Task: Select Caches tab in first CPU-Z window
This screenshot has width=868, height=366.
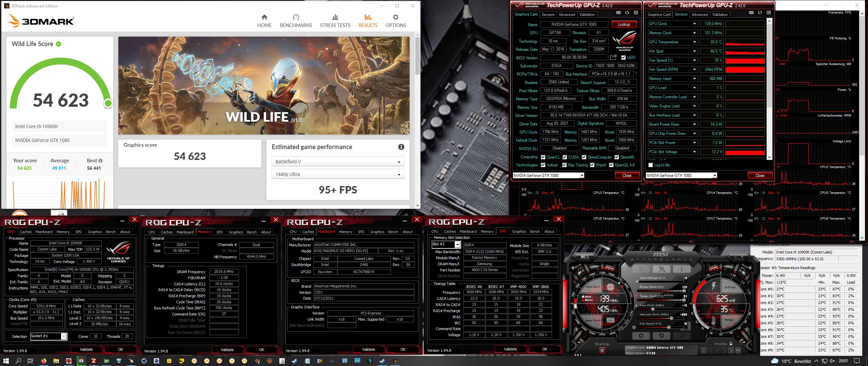Action: 25,232
